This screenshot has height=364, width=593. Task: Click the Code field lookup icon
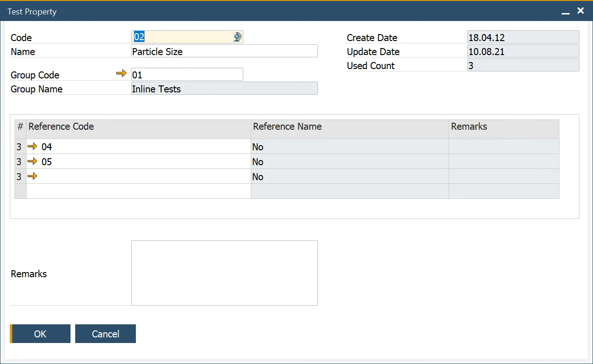click(x=238, y=37)
